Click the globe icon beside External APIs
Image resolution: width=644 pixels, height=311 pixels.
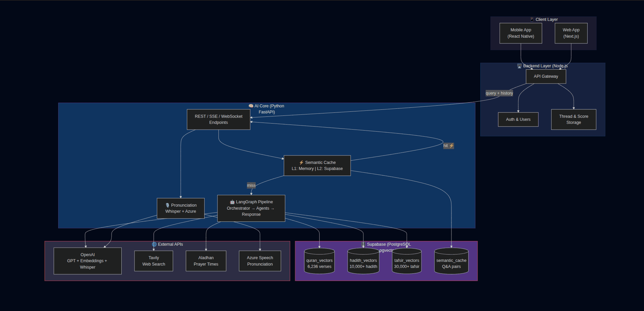154,244
